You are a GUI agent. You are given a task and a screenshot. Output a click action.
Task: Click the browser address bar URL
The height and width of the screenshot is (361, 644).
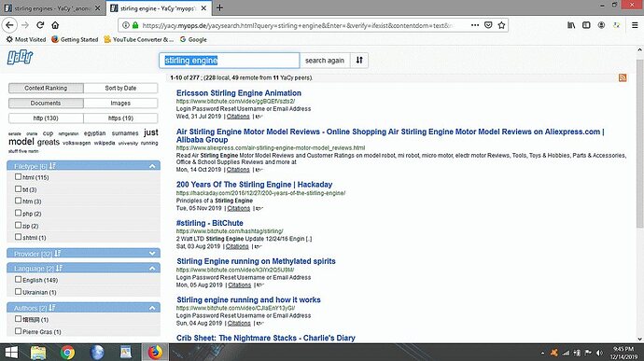tap(298, 25)
